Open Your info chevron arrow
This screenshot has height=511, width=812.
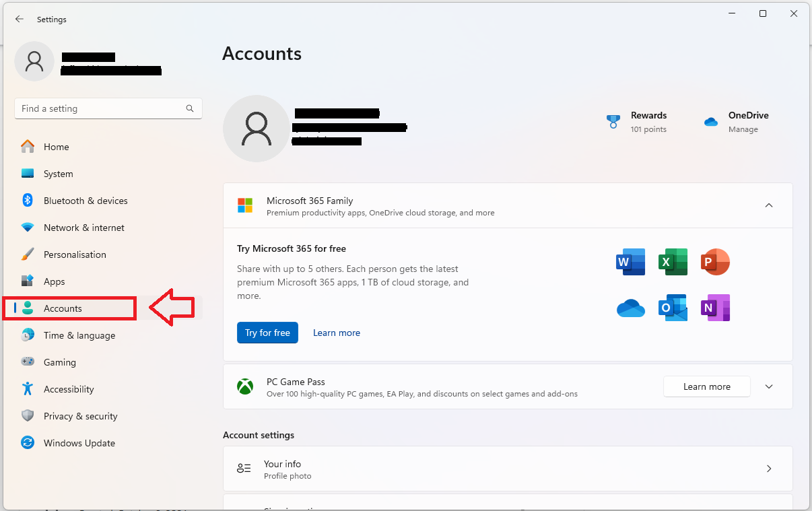point(769,469)
